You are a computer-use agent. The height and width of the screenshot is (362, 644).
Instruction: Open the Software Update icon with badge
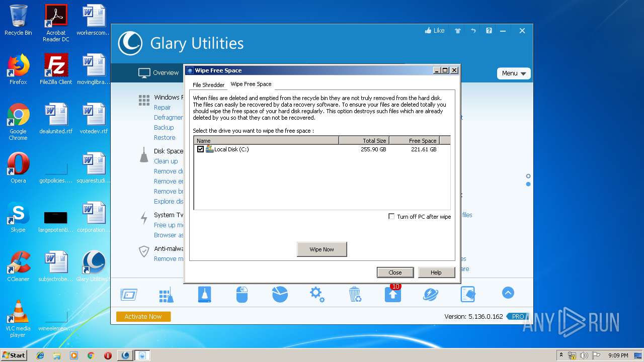(393, 294)
